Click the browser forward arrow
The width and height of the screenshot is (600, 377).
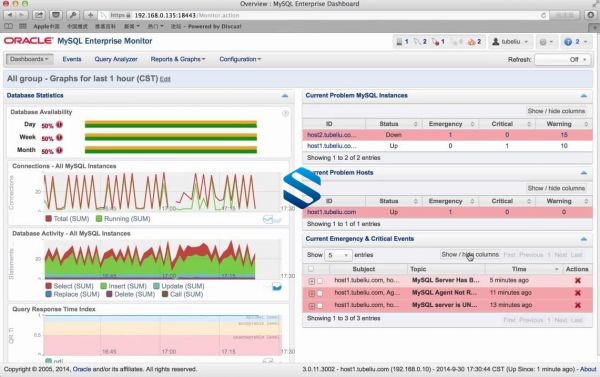(22, 15)
